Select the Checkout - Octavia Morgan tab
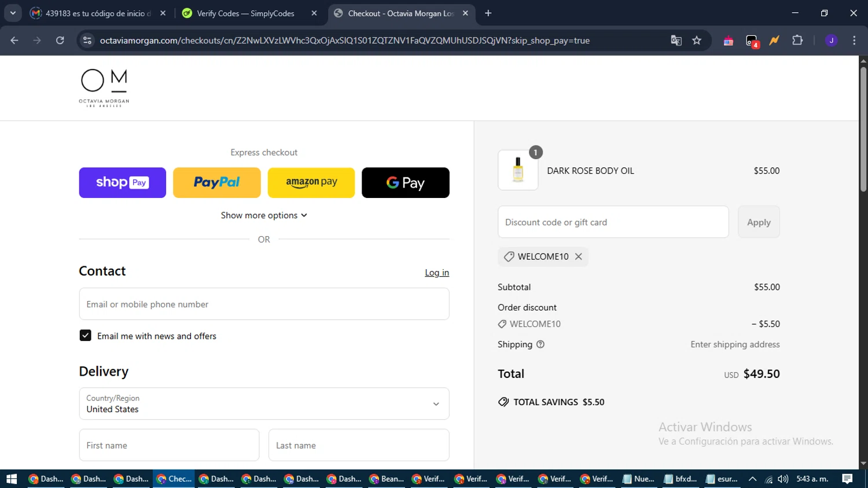The height and width of the screenshot is (488, 868). (400, 13)
